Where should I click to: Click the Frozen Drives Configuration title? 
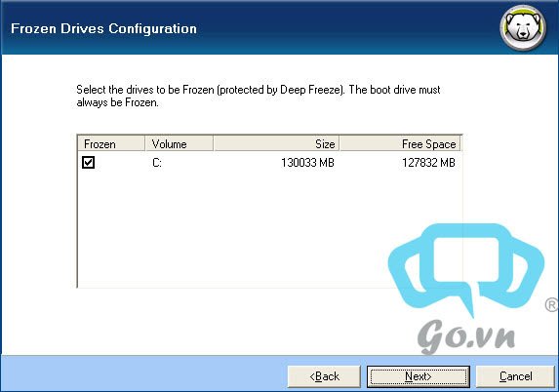click(x=103, y=28)
